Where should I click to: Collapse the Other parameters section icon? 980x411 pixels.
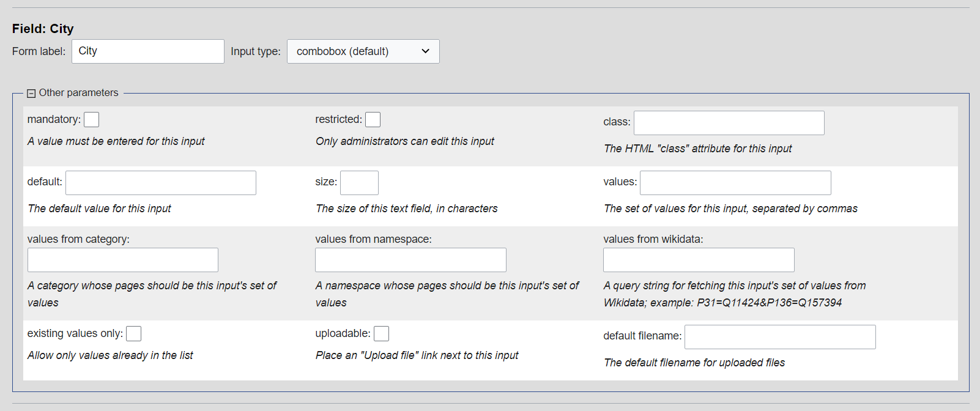(x=31, y=94)
